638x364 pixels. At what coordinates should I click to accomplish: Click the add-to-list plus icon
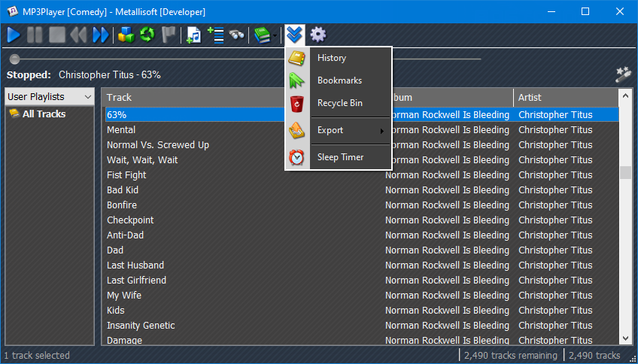(216, 35)
